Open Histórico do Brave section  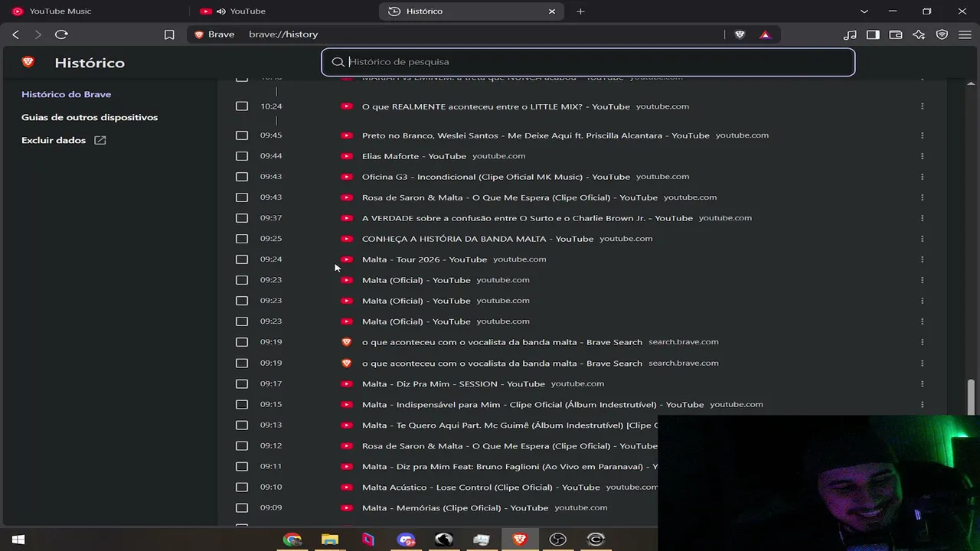click(67, 94)
